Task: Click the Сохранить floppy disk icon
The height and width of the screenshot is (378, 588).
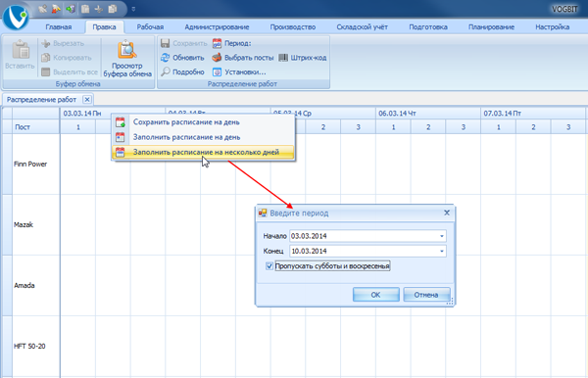Action: click(165, 43)
